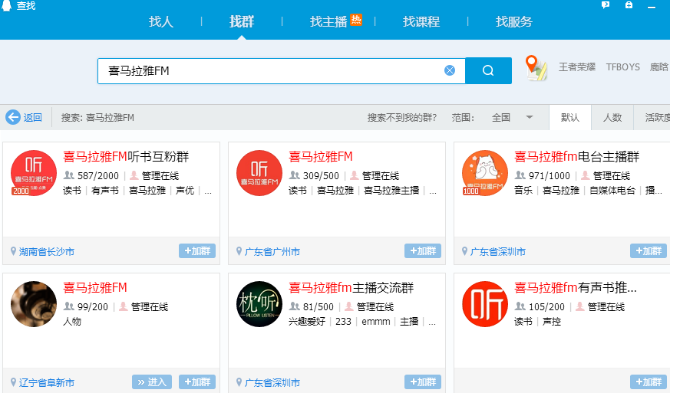The width and height of the screenshot is (682, 395).
Task: Join the 喜马拉雅fm电台主播群 via +加群
Action: click(649, 251)
